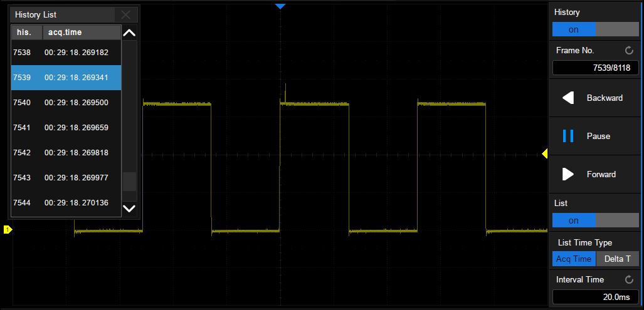
Task: Click the Forward play arrow
Action: pos(568,174)
